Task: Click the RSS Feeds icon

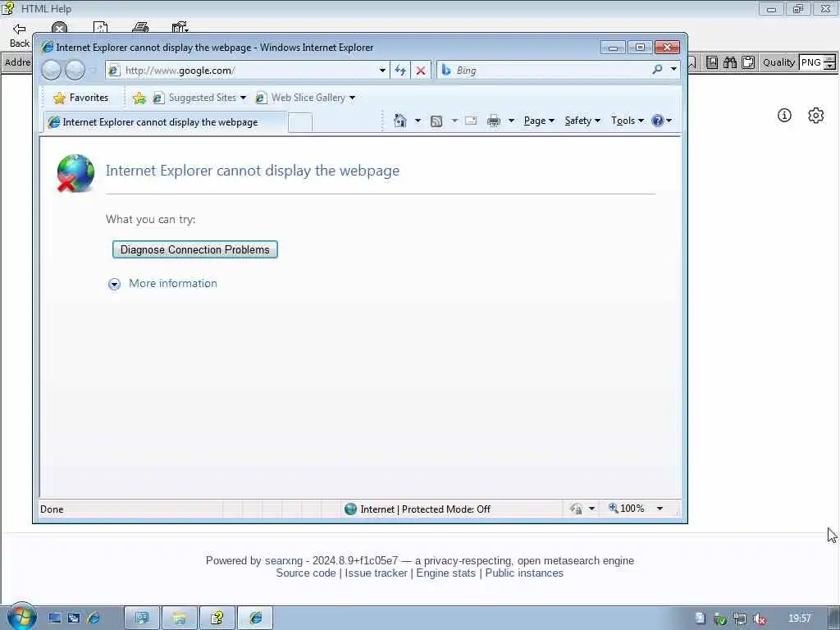Action: pyautogui.click(x=436, y=121)
